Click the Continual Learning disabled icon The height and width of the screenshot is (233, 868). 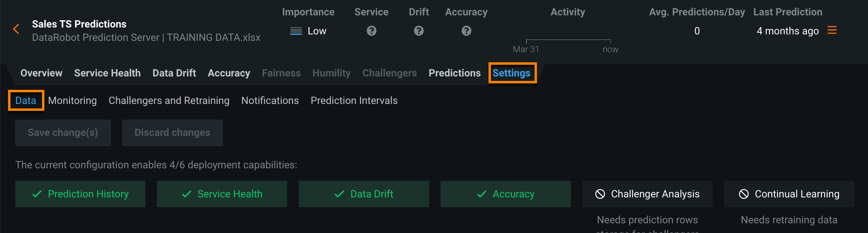click(x=744, y=194)
